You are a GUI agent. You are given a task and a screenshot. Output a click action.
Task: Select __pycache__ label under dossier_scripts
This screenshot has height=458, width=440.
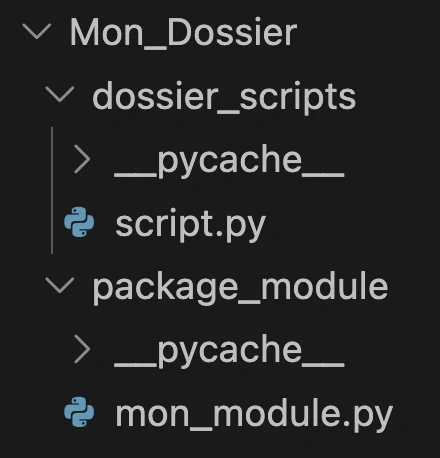[x=229, y=161]
